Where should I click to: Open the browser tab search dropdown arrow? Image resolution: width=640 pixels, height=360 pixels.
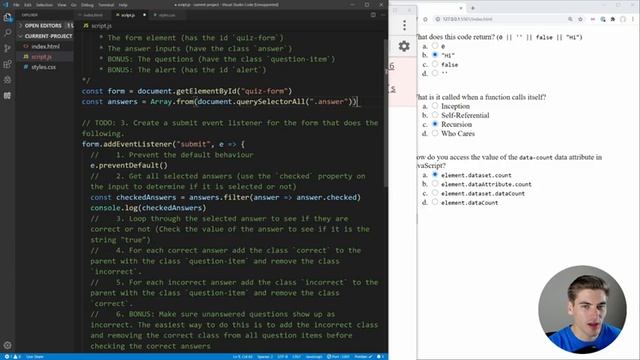coord(461,8)
